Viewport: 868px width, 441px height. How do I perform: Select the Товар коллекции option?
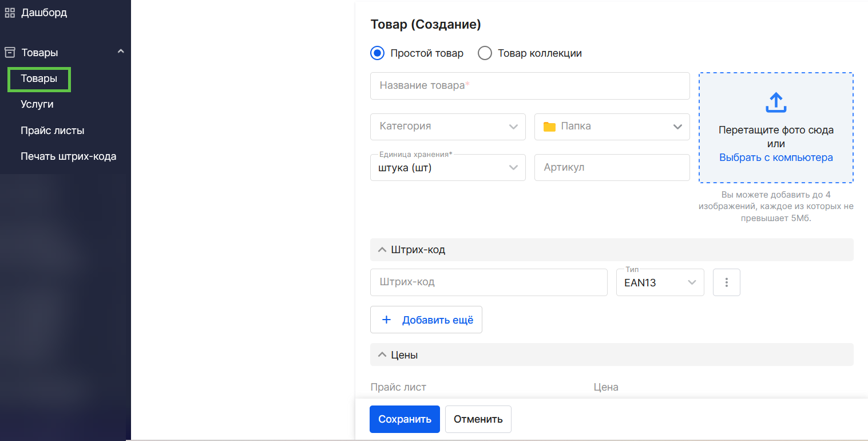(x=485, y=53)
